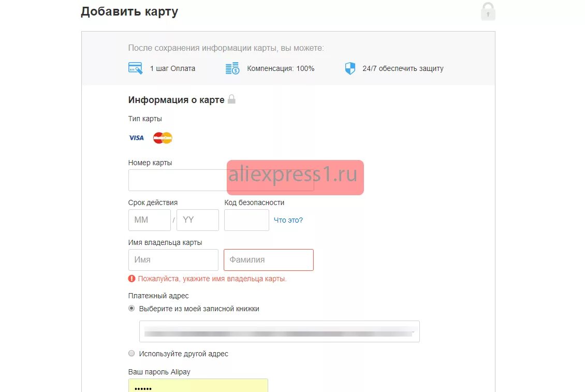Click the aliexpress1.ru watermark banner
585x392 pixels.
click(295, 177)
